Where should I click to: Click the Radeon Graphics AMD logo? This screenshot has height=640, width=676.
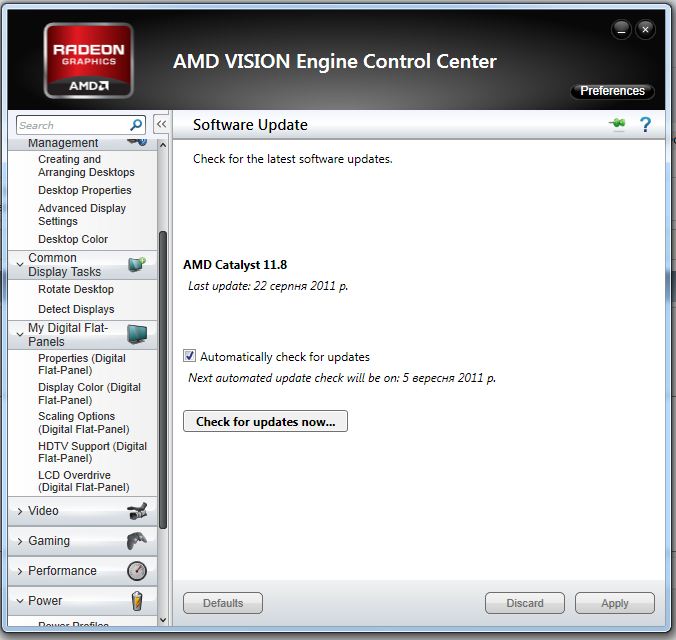click(x=88, y=61)
